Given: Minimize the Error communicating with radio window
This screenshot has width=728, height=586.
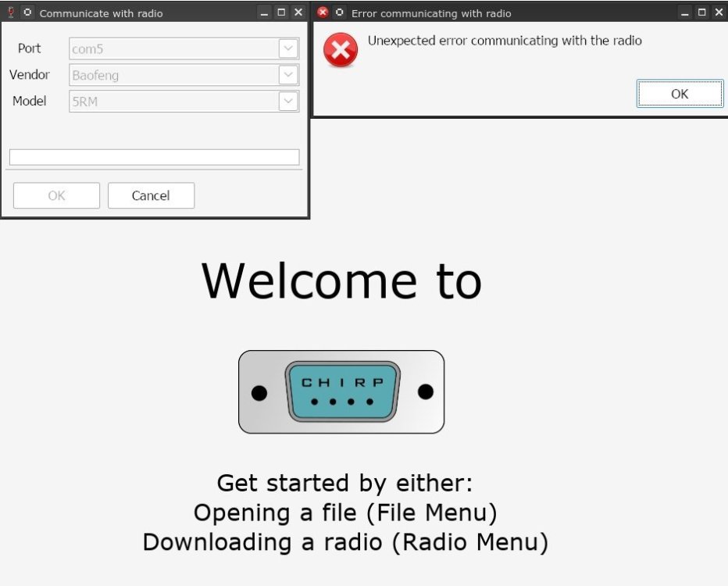Looking at the screenshot, I should coord(685,13).
